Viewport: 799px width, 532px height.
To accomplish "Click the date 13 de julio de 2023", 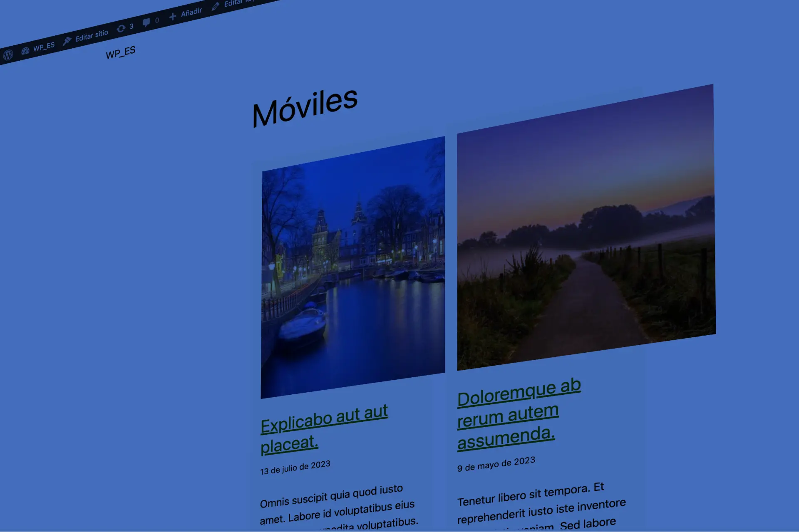I will 295,468.
